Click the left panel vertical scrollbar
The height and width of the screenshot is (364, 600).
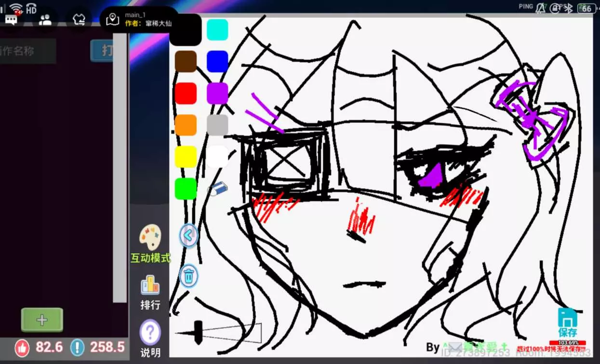tap(120, 169)
